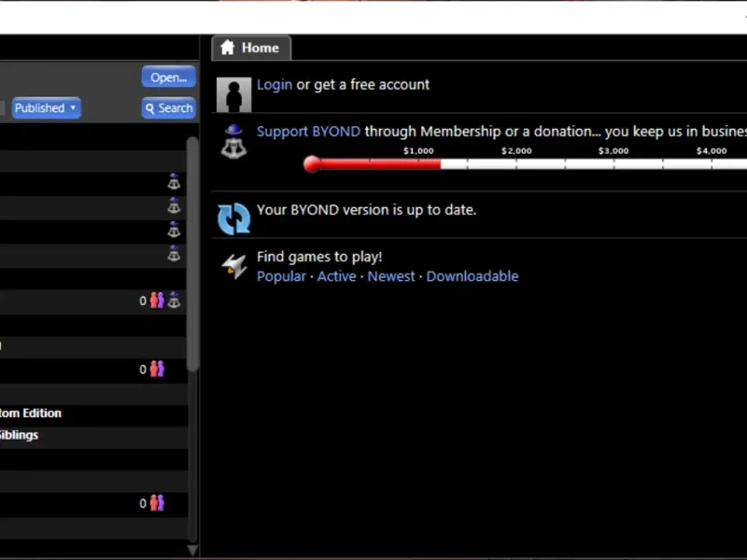Click the topmost member badge icon in list
Viewport: 747px width, 560px height.
pyautogui.click(x=174, y=181)
